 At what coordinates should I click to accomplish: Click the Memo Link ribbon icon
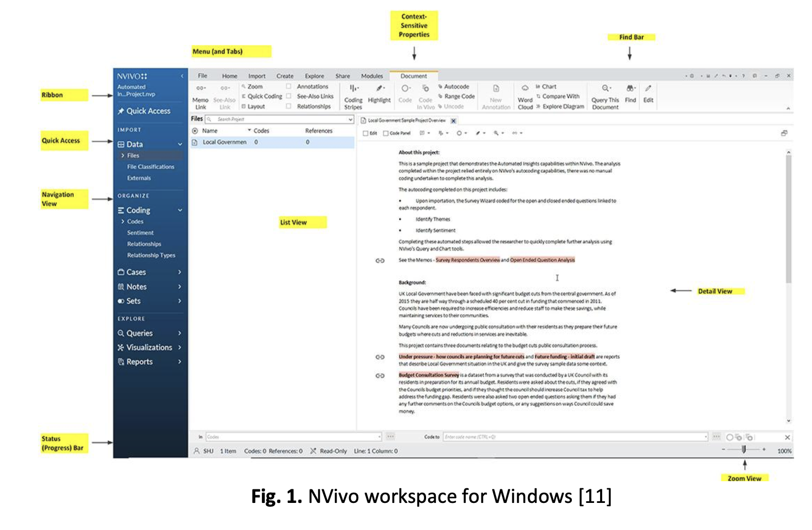pos(200,88)
